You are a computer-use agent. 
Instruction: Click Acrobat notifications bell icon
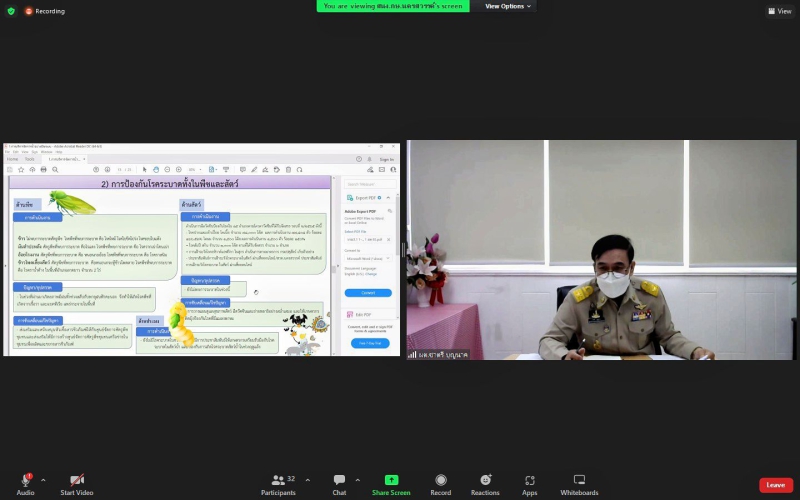(x=369, y=159)
